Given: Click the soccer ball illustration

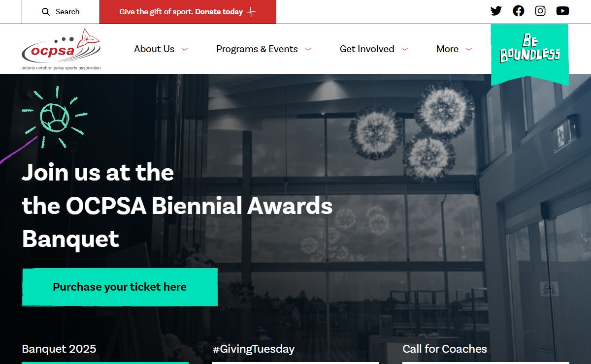Looking at the screenshot, I should pyautogui.click(x=55, y=118).
